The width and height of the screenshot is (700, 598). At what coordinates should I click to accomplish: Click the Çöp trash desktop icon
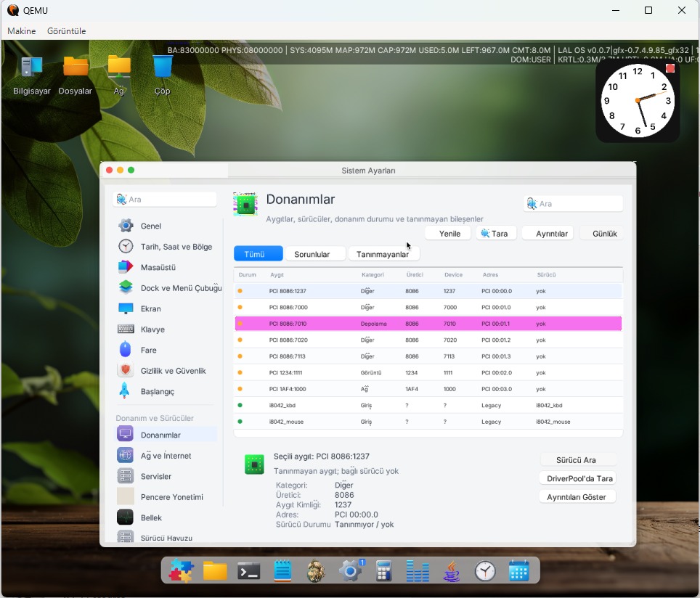pos(162,75)
